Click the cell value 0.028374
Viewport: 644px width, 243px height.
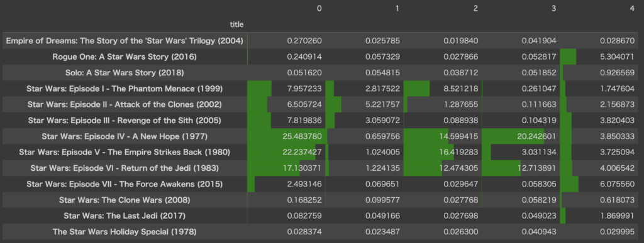pos(304,232)
